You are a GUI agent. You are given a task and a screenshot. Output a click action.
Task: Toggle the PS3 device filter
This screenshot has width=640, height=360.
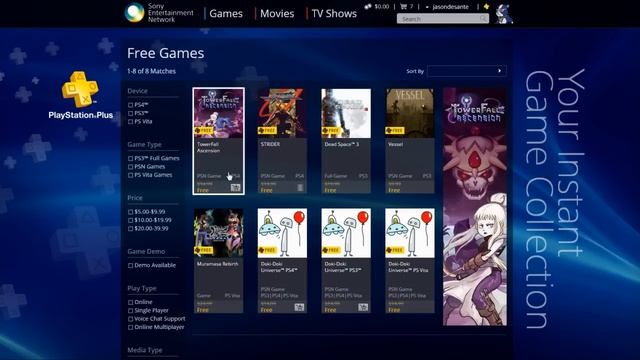click(131, 113)
